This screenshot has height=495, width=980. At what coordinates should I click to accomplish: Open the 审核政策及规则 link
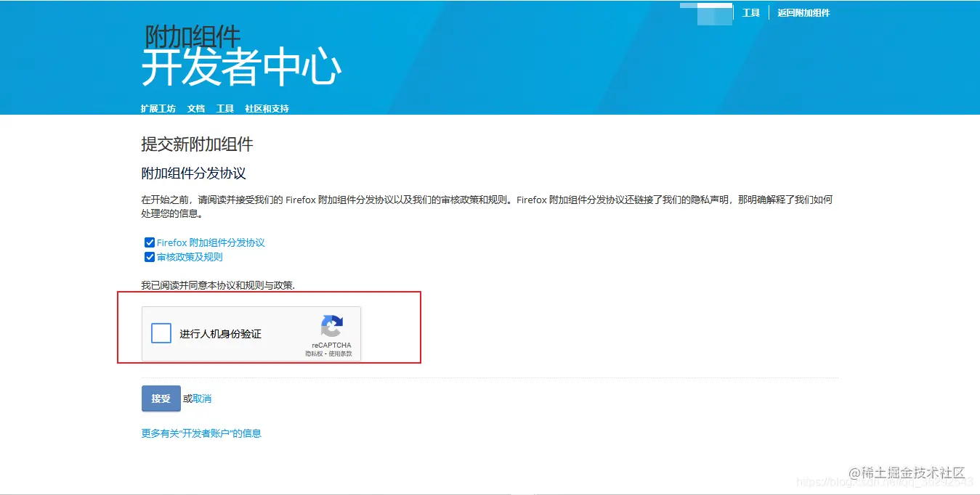190,257
